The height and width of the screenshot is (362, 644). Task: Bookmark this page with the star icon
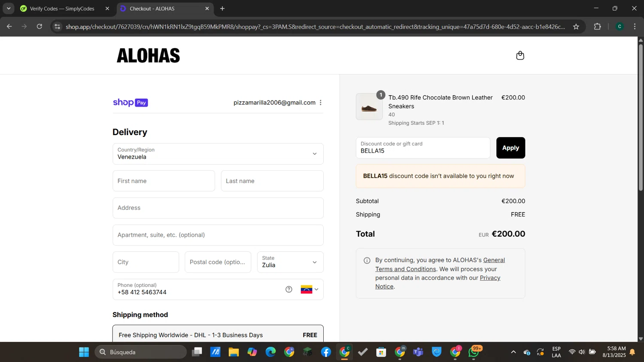[576, 27]
